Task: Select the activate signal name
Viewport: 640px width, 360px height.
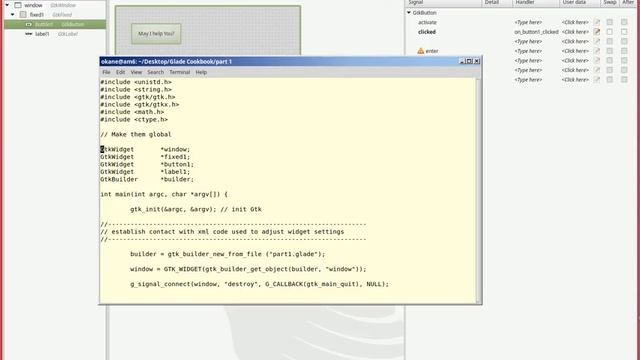Action: 427,22
